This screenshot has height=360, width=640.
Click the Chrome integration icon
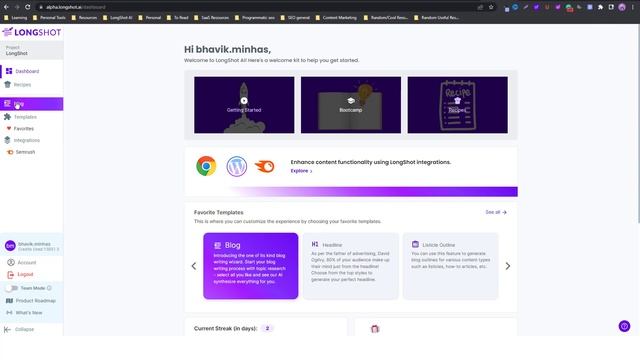tap(206, 166)
